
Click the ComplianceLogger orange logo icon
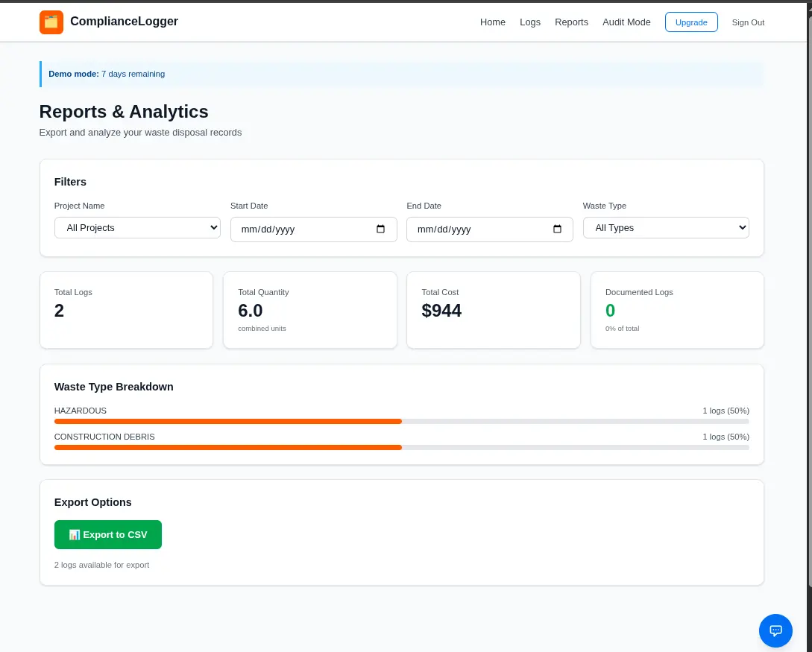pos(51,22)
